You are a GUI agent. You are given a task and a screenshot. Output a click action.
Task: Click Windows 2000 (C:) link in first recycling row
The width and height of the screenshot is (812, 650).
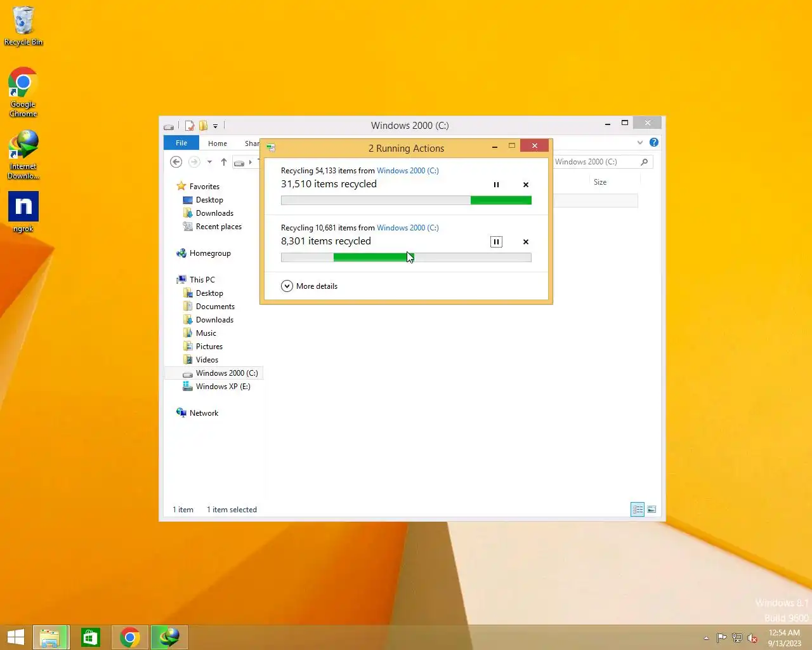pos(408,171)
